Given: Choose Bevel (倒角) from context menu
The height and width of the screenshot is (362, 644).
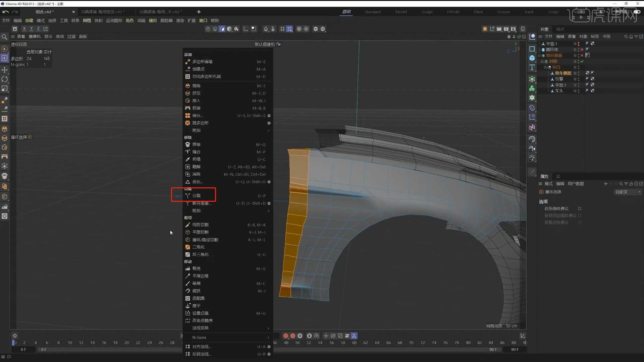Looking at the screenshot, I should point(228,86).
